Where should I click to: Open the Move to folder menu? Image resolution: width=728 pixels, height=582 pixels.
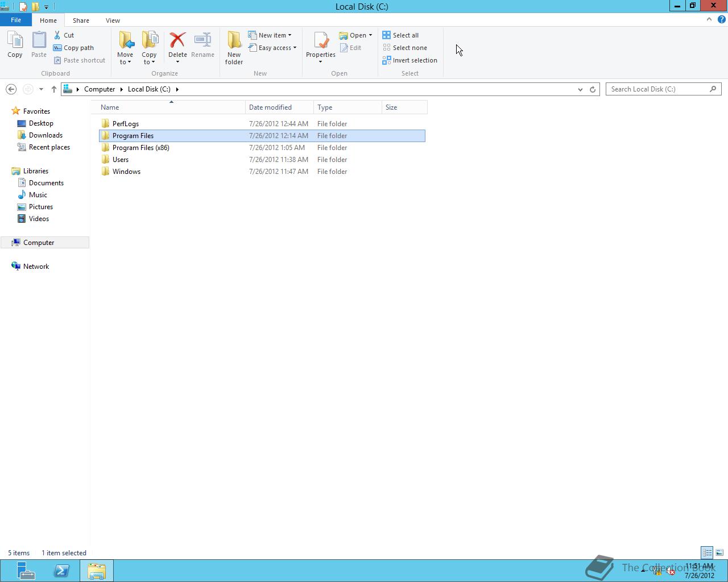125,48
